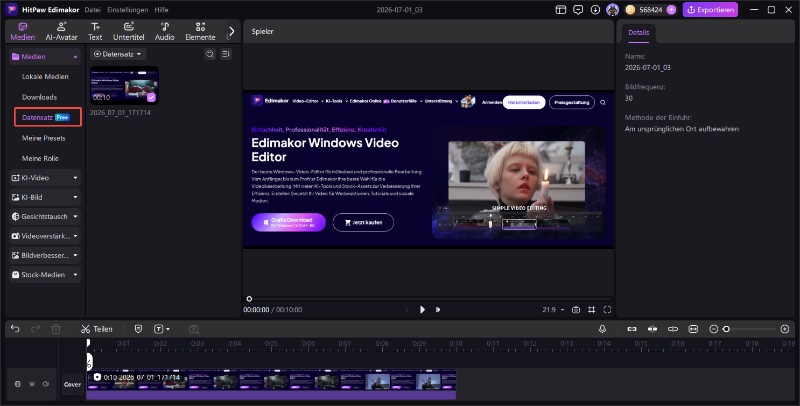The width and height of the screenshot is (800, 406).
Task: Select the 2025_07_01_171714 media thumbnail
Action: point(124,85)
